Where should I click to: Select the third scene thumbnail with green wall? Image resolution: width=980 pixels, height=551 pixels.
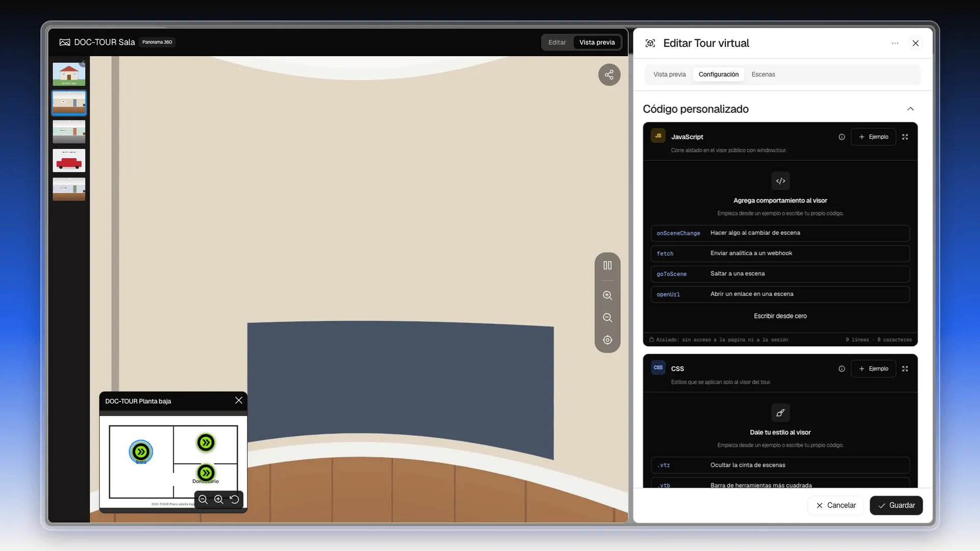(69, 132)
